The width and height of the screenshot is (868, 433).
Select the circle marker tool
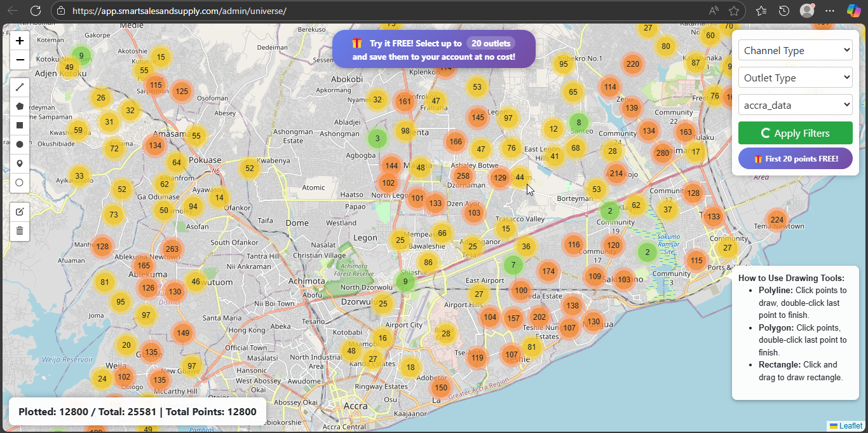20,182
